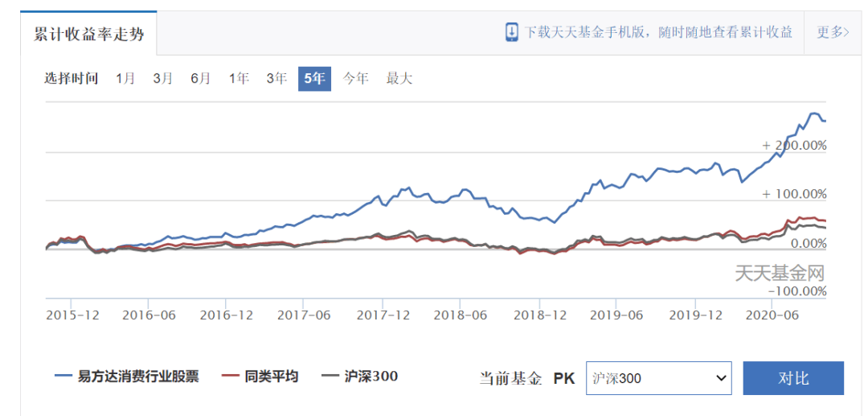Open the 沪深300 comparison dropdown
This screenshot has width=868, height=416.
[659, 378]
